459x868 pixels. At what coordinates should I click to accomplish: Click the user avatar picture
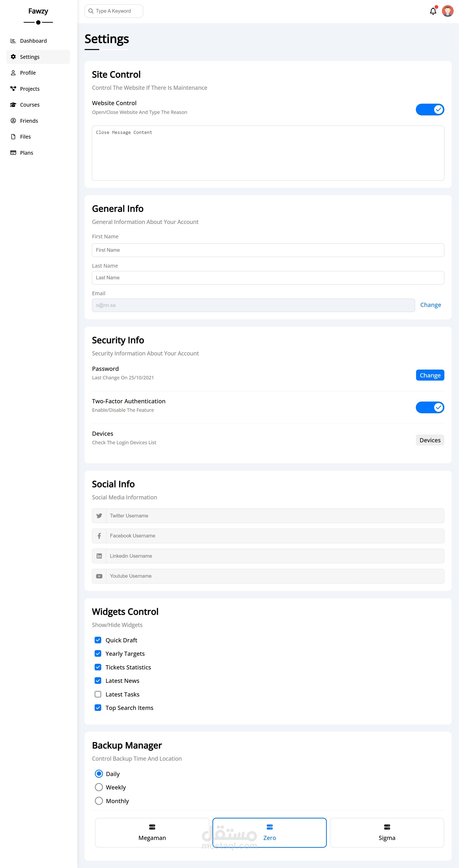coord(448,11)
